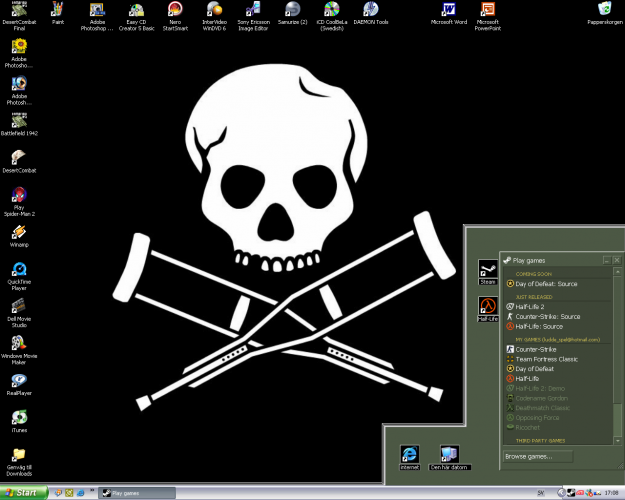Image resolution: width=625 pixels, height=500 pixels.
Task: Launch Winamp from the desktop
Action: tap(19, 231)
